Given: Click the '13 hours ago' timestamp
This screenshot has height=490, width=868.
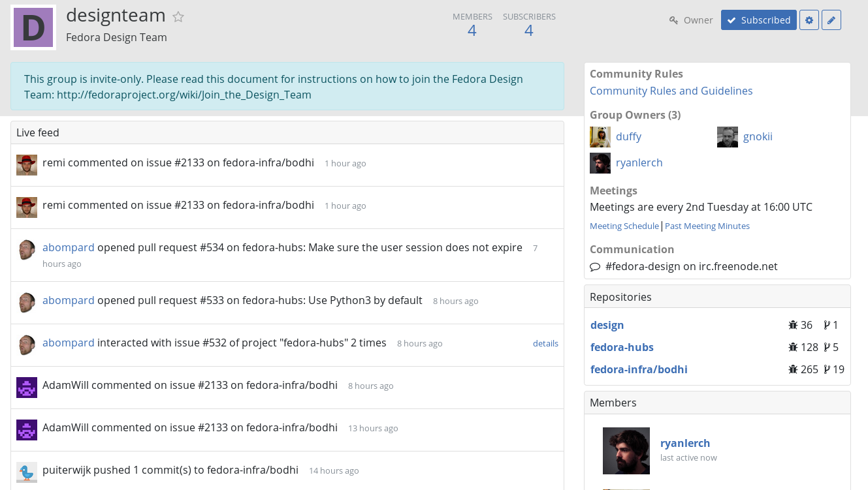Looking at the screenshot, I should tap(373, 429).
